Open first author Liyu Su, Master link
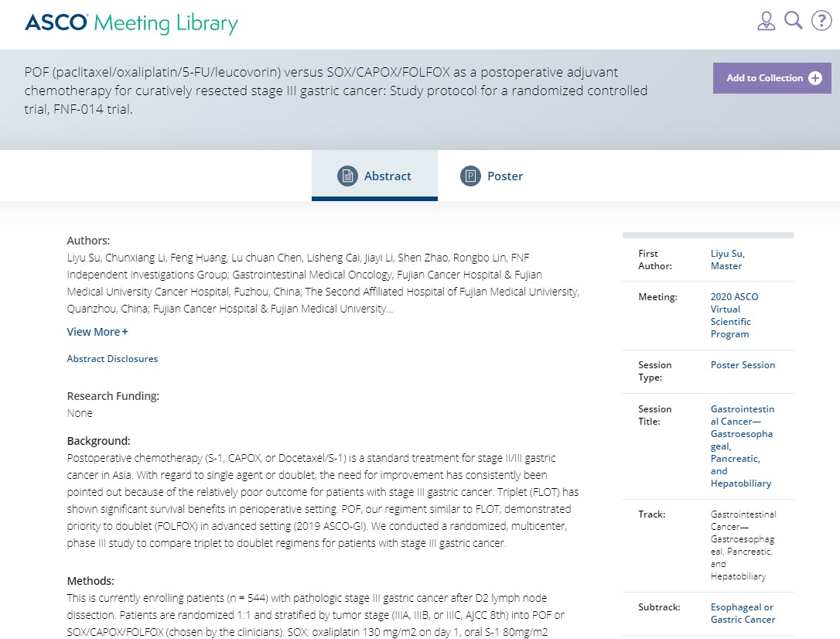Image resolution: width=840 pixels, height=639 pixels. (728, 260)
